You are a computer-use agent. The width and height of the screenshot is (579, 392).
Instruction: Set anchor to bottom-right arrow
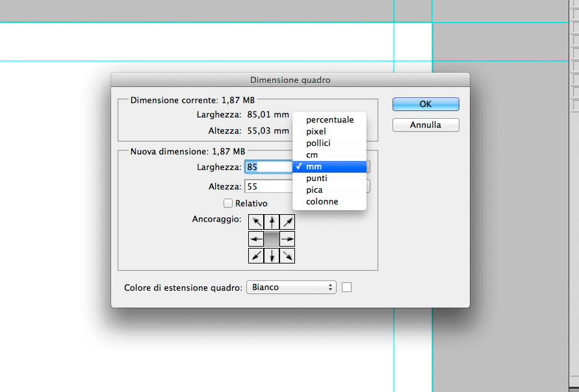pos(287,256)
